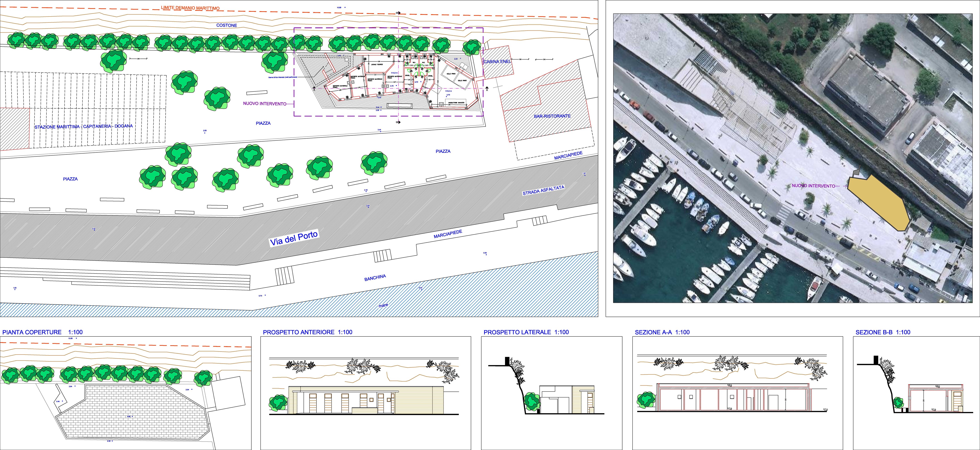Select the building facade in Prospetto Anteriore

tap(366, 400)
